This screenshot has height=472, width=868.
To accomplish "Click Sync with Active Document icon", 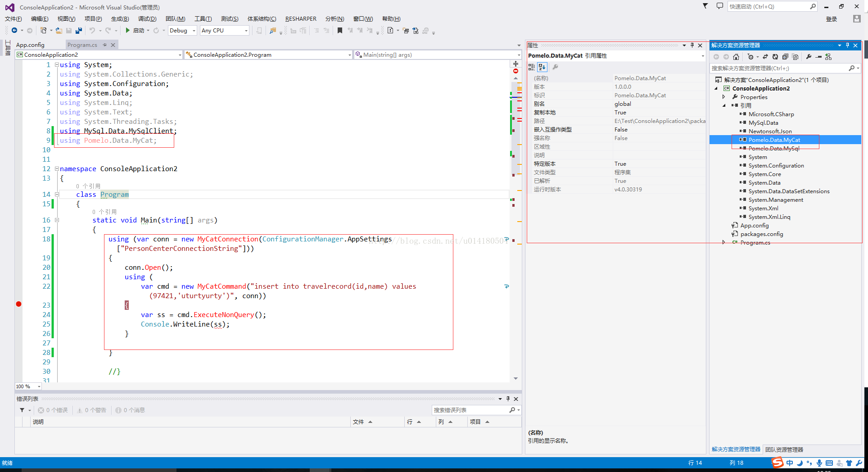I will pyautogui.click(x=765, y=57).
